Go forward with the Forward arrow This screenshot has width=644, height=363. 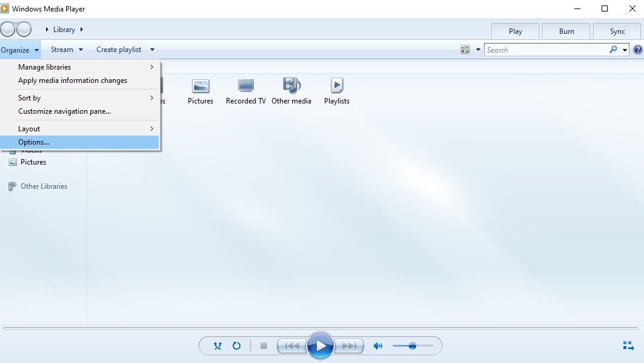[24, 29]
